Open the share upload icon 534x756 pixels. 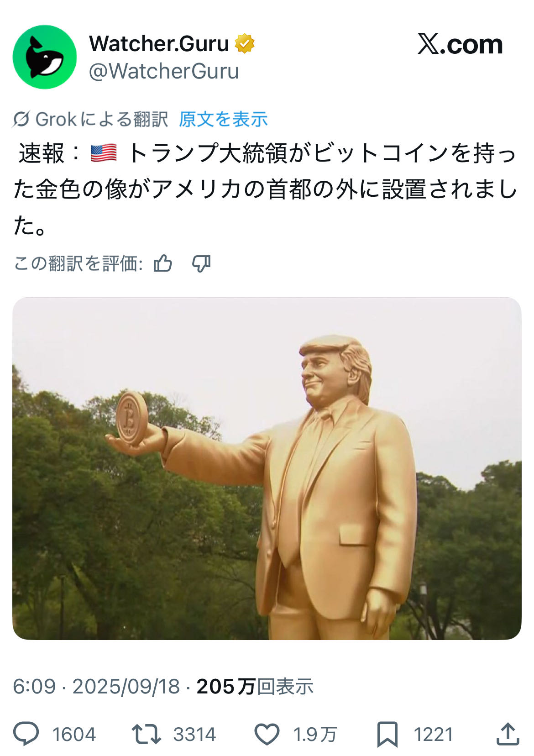pyautogui.click(x=508, y=734)
